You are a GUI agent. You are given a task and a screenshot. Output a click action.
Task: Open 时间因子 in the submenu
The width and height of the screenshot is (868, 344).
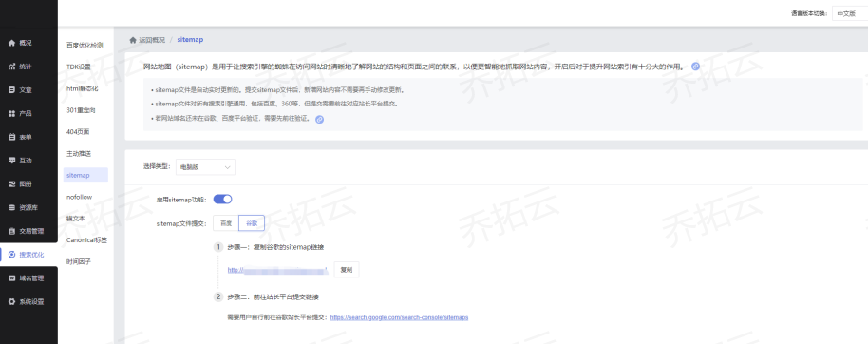coord(79,261)
